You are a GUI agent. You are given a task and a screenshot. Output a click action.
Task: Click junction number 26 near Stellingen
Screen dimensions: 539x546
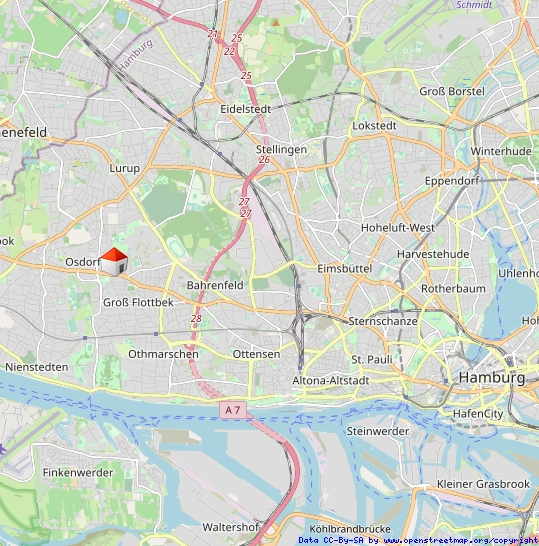click(264, 160)
